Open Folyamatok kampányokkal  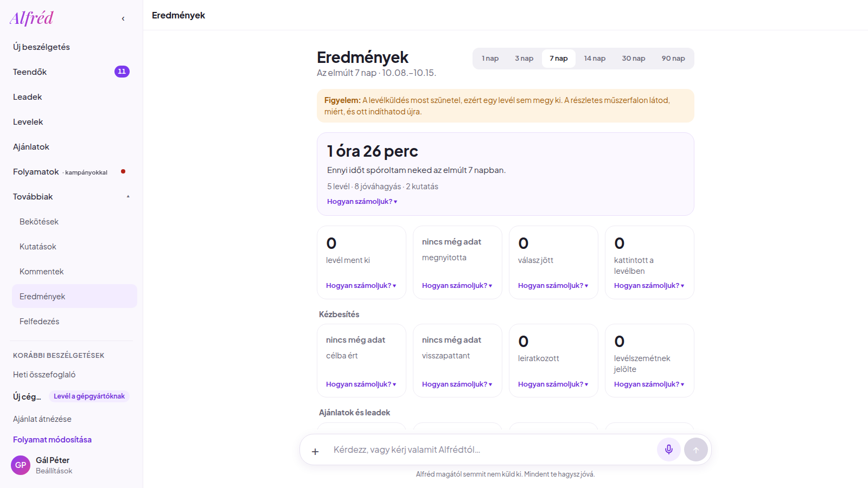(x=71, y=172)
